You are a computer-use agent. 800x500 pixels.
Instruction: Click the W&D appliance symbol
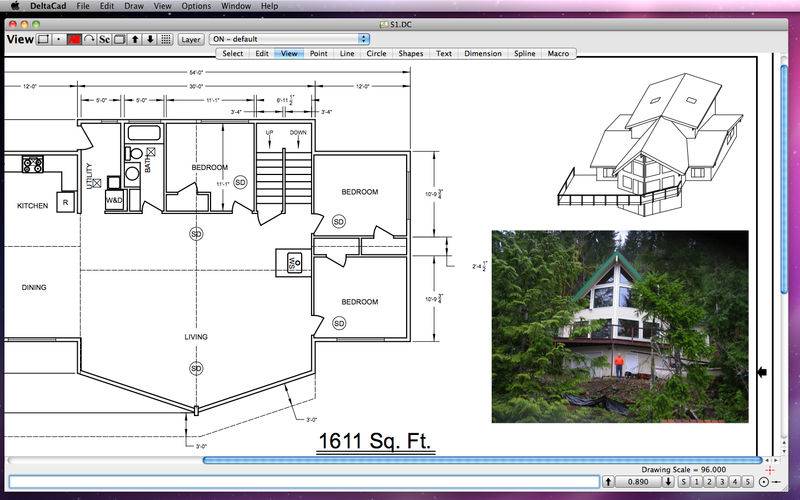point(114,200)
